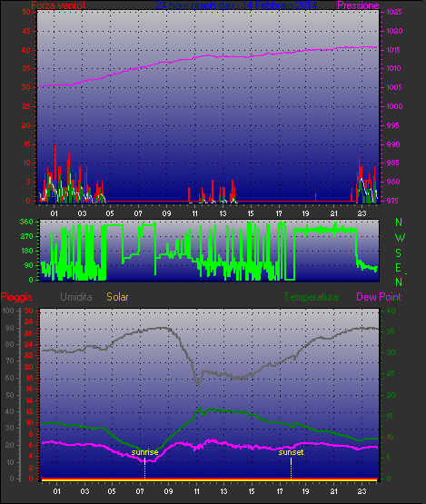Click the Pressione axis label
The image size is (426, 504).
[x=358, y=5]
